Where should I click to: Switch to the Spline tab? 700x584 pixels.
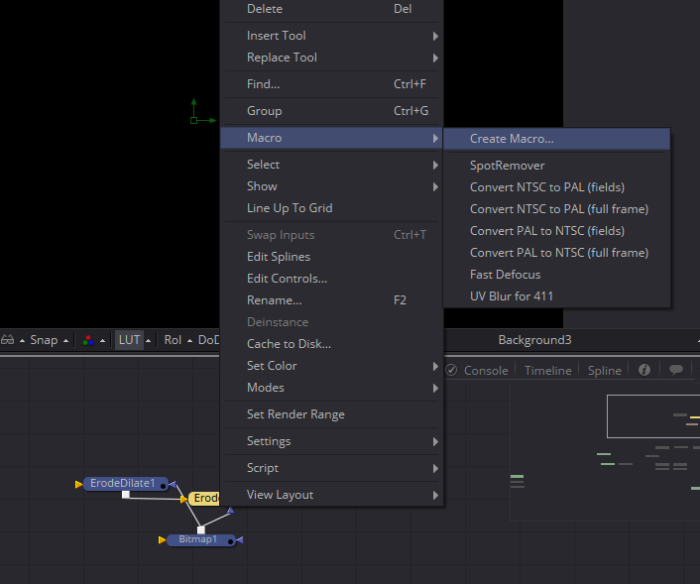click(604, 371)
